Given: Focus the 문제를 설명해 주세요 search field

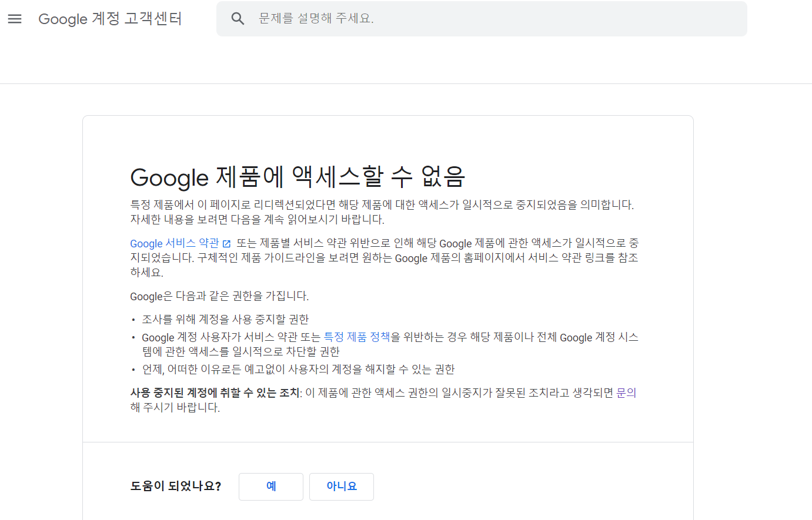Looking at the screenshot, I should [482, 19].
